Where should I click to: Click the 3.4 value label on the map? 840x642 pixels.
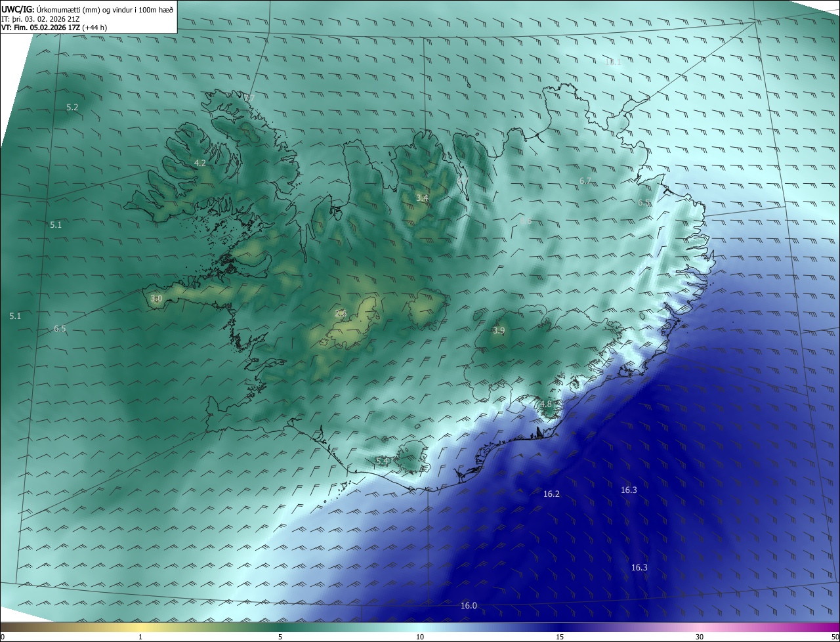point(423,198)
